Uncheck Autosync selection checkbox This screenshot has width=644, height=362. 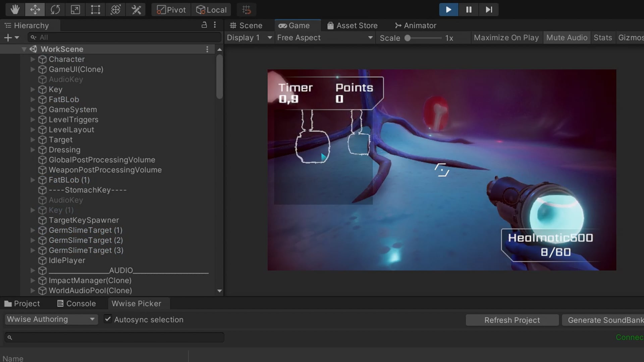tap(108, 319)
